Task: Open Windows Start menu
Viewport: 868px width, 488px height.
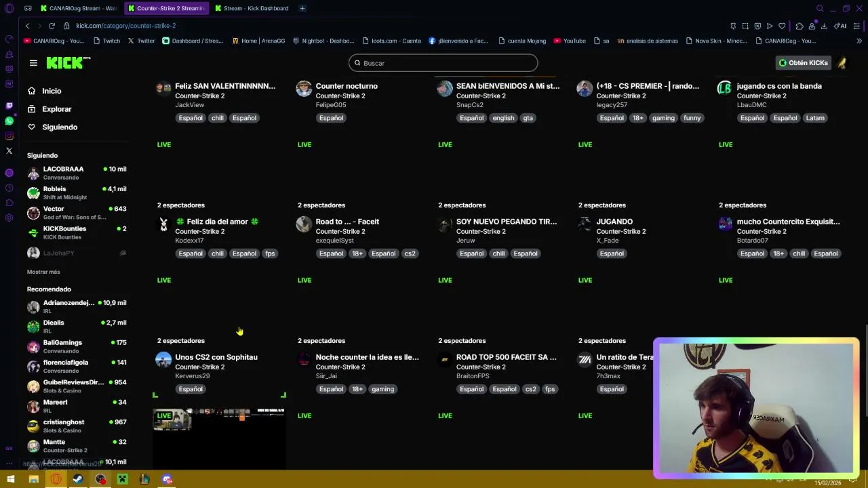Action: click(x=11, y=479)
